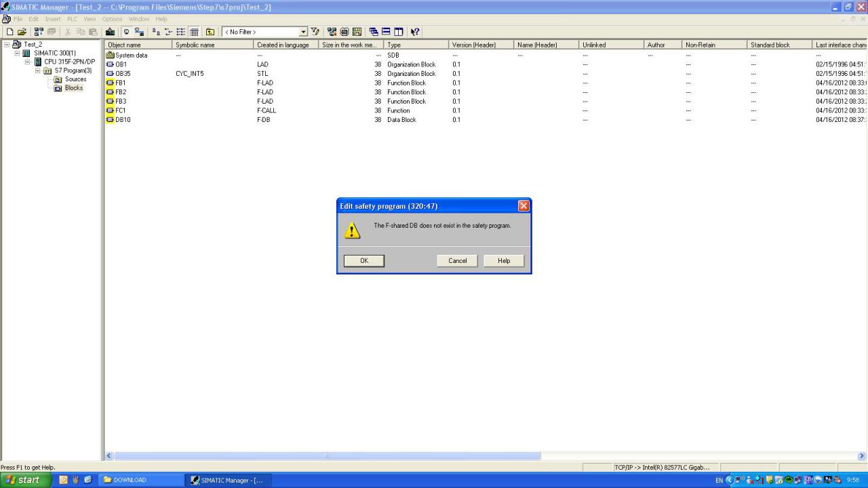Collapse the Test_2 project node

click(7, 44)
